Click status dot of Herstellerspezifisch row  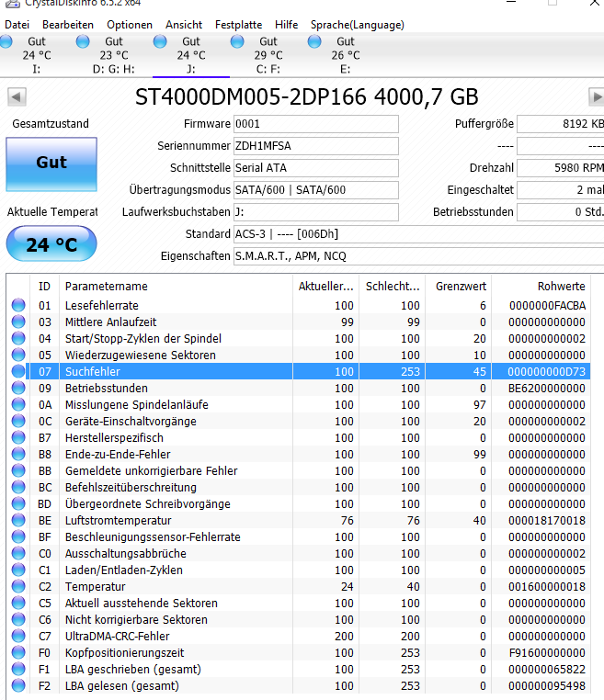pos(18,437)
